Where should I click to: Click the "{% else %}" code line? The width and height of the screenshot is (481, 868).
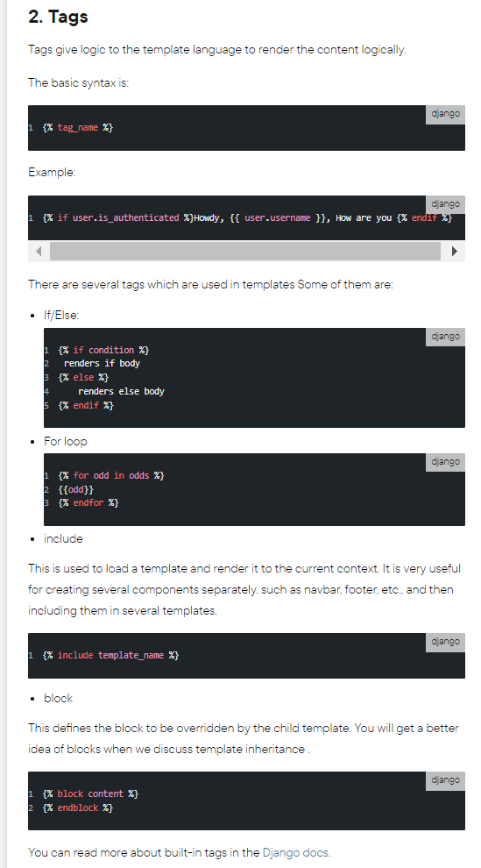tap(83, 378)
